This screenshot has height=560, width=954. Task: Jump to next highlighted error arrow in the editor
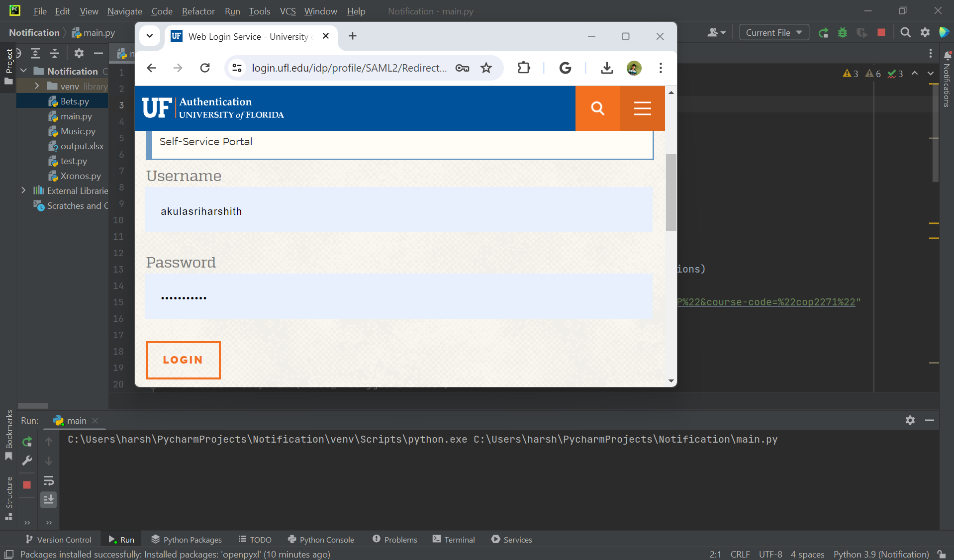(x=930, y=74)
